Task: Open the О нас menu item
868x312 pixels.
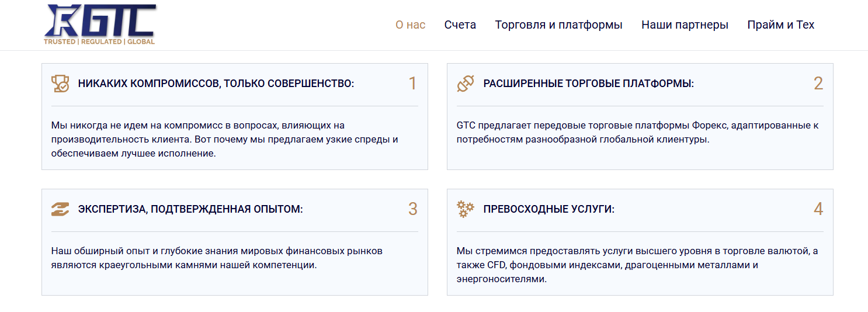Action: point(411,25)
